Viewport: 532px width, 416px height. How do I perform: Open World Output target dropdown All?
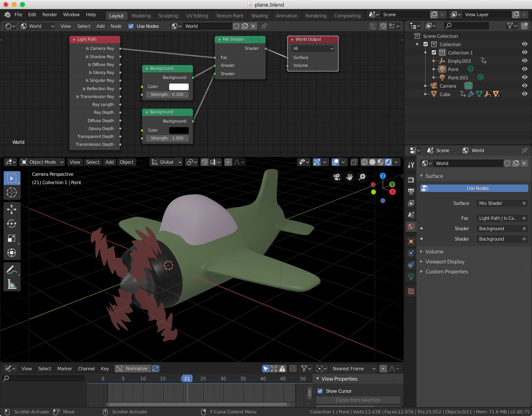313,49
